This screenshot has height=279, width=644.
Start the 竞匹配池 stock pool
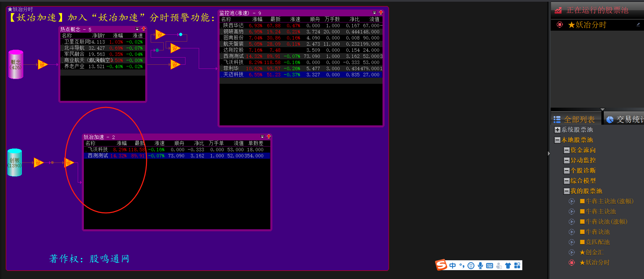point(572,242)
